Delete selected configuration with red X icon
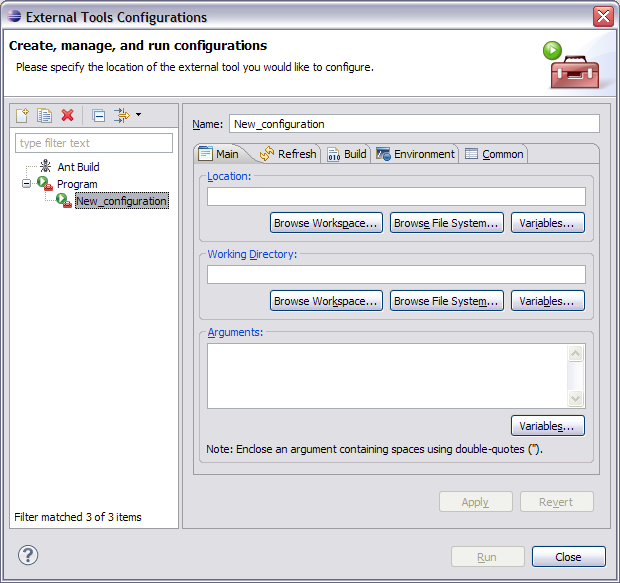The height and width of the screenshot is (583, 620). click(68, 115)
